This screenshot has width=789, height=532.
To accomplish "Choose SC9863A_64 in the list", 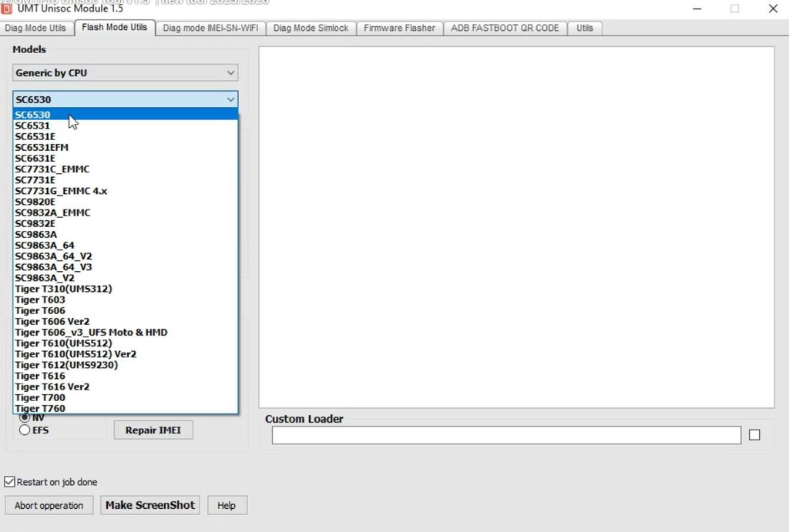I will 126,246.
